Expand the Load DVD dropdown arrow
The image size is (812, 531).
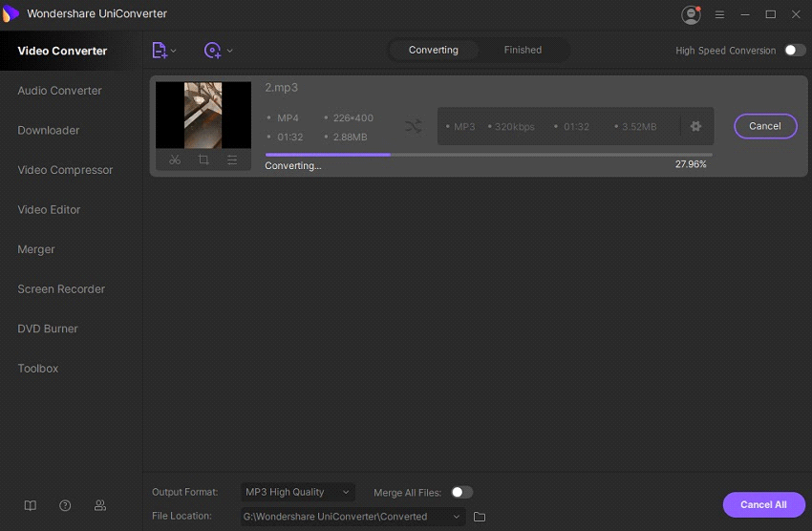pos(230,51)
